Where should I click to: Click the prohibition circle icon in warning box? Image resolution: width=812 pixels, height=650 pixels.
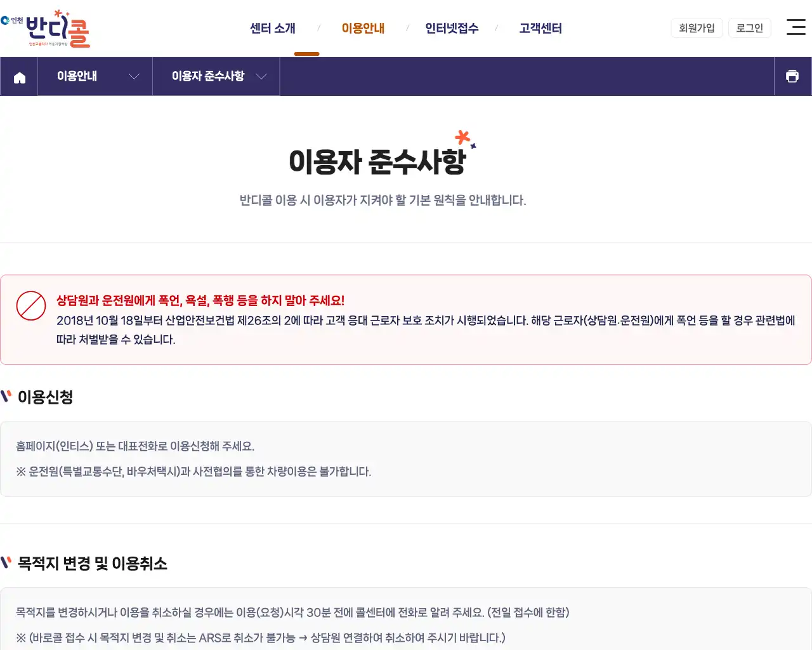[x=31, y=306]
